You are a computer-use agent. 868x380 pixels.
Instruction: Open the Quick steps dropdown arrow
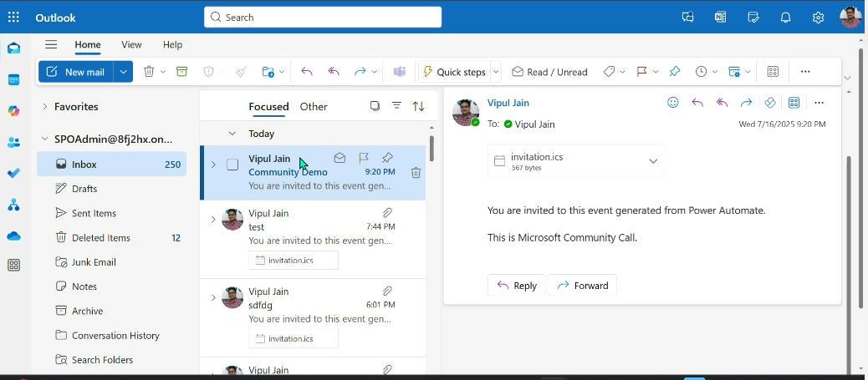[x=496, y=72]
